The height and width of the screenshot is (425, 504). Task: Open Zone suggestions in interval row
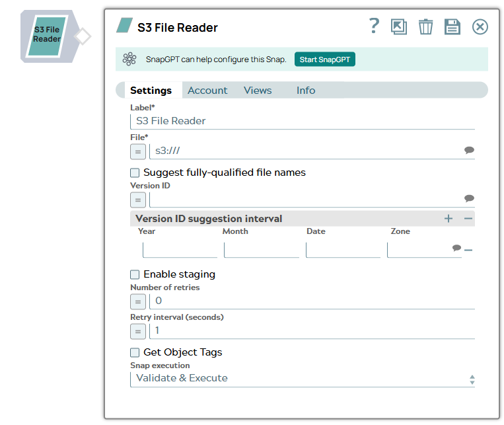tap(456, 249)
